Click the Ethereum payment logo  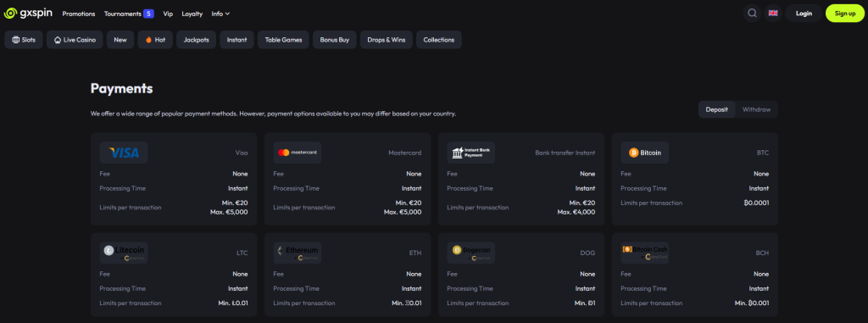click(298, 253)
